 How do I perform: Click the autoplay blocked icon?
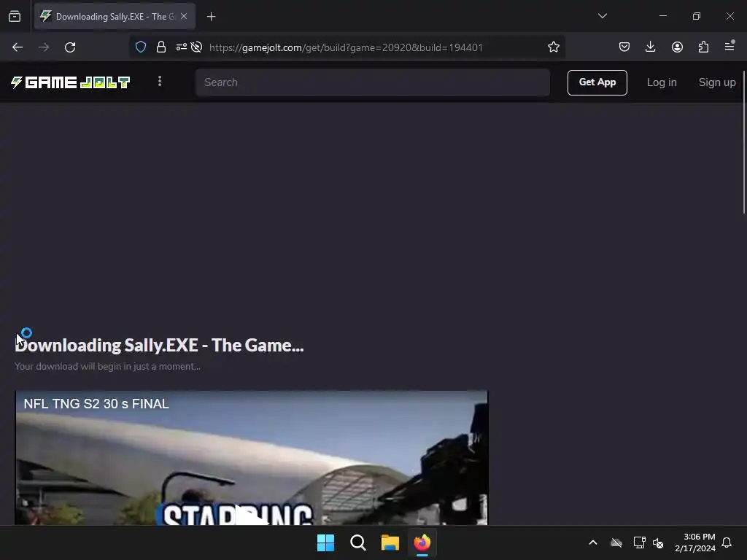tap(196, 47)
